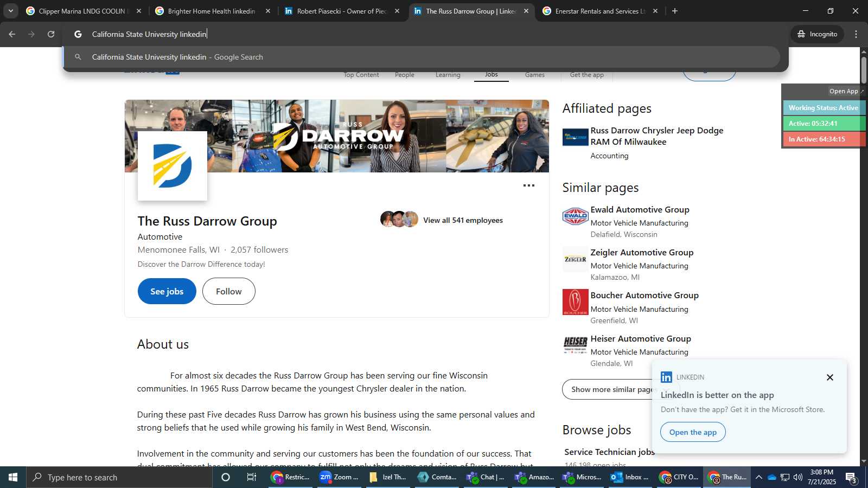Open a new browser tab

click(x=675, y=11)
